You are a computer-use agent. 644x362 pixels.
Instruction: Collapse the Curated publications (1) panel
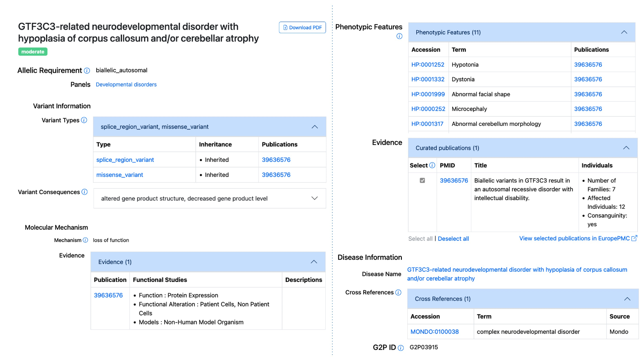tap(626, 148)
